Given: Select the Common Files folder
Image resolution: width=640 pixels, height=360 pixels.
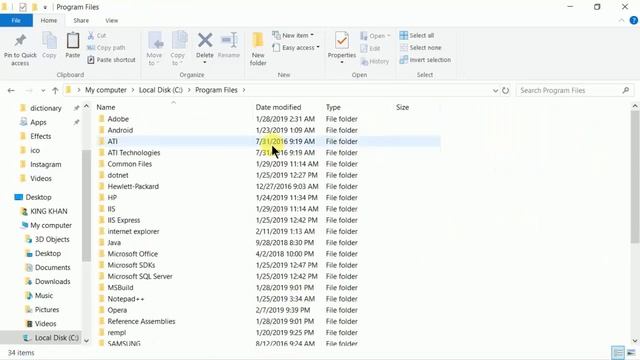Looking at the screenshot, I should pyautogui.click(x=129, y=164).
